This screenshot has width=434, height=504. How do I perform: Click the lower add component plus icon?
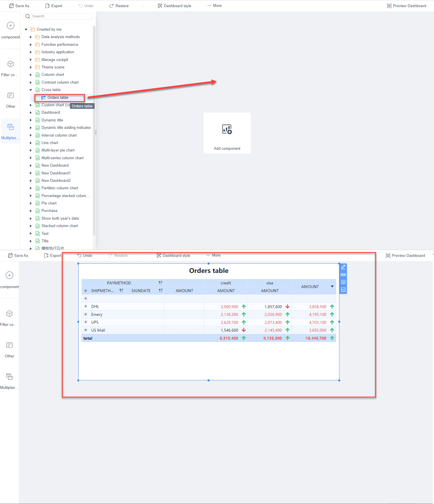9,275
